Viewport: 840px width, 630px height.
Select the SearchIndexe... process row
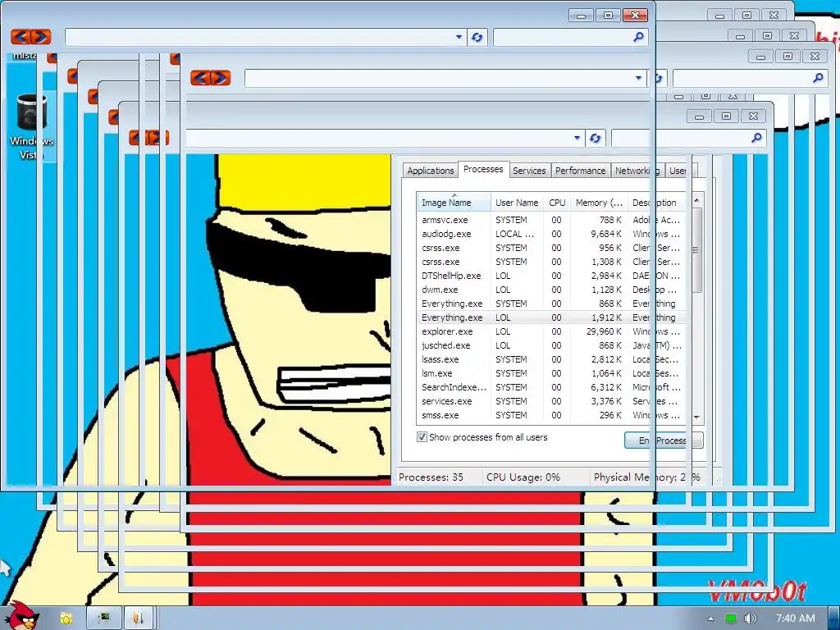[x=552, y=387]
